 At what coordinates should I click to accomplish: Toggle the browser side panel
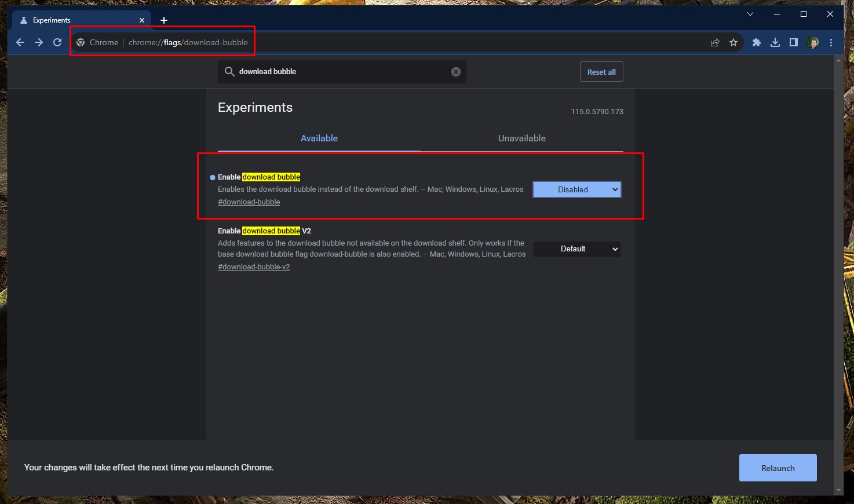pyautogui.click(x=794, y=42)
